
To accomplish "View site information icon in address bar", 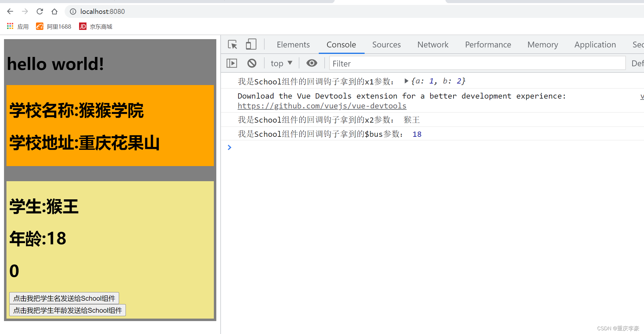I will click(73, 12).
